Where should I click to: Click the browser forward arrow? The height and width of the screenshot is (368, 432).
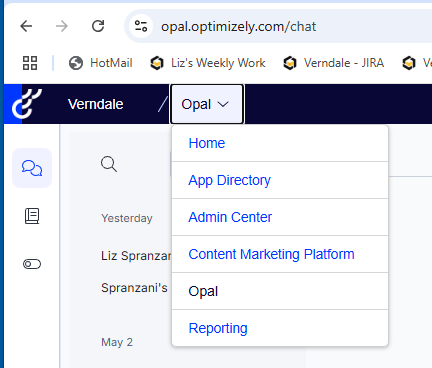[62, 26]
